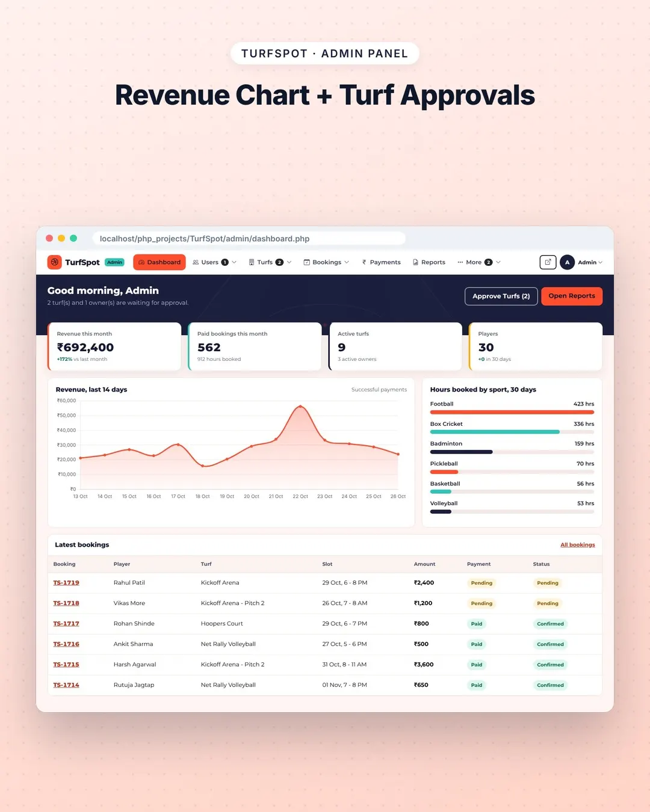Open the Turfs menu

(x=270, y=262)
